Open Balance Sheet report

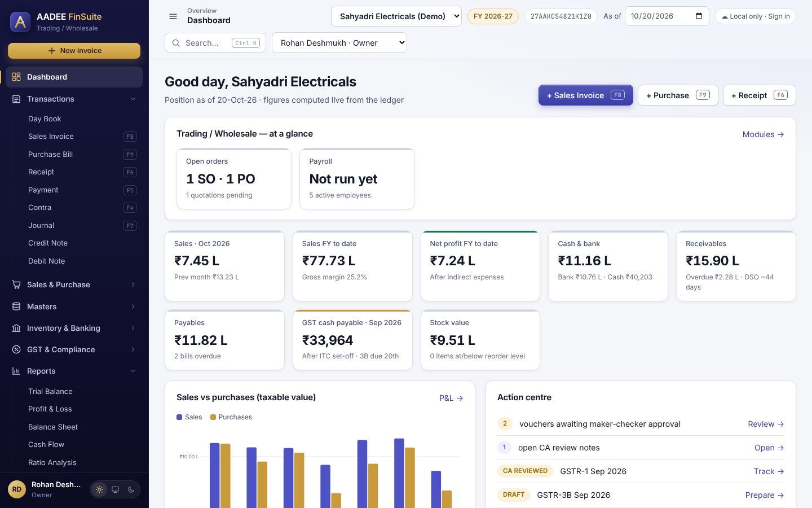point(82,427)
